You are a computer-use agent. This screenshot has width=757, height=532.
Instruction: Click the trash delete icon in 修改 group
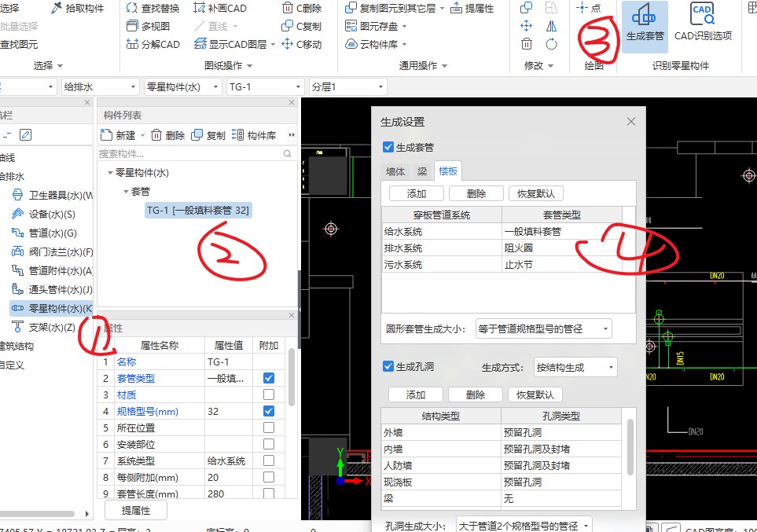point(526,44)
